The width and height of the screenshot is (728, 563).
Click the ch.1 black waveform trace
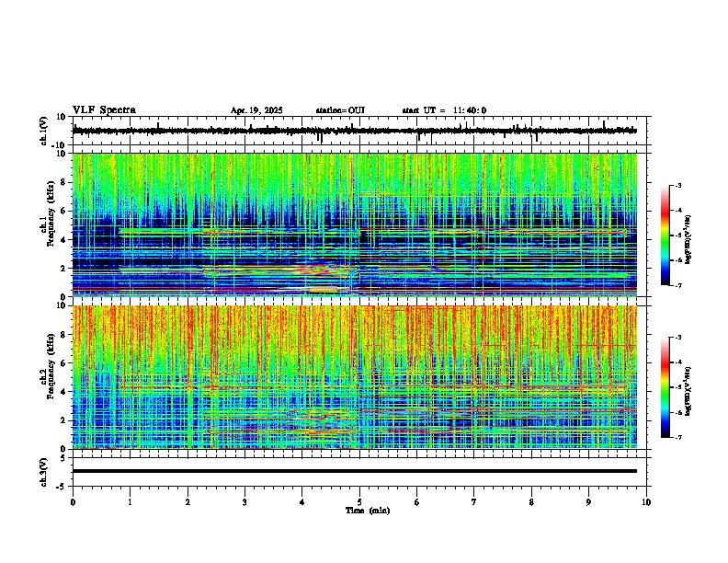coord(354,131)
